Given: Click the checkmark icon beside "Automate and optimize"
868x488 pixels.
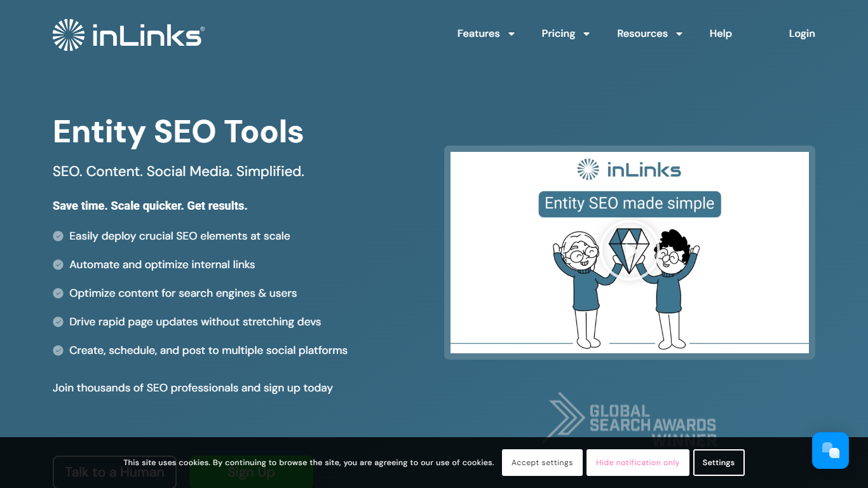Looking at the screenshot, I should pos(58,264).
